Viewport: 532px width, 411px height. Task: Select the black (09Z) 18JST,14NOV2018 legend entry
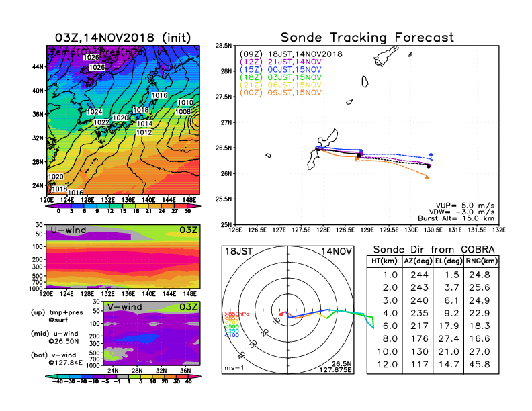click(291, 54)
